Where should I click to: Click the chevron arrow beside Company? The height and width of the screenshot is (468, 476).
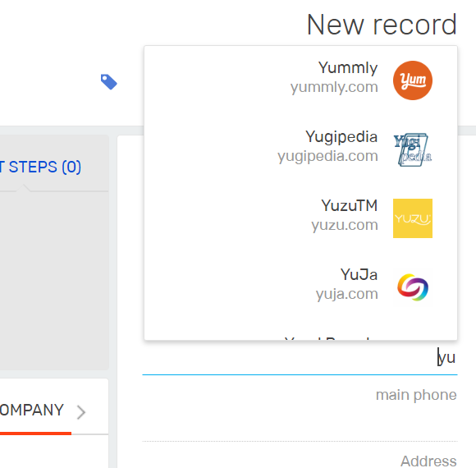[x=80, y=412]
